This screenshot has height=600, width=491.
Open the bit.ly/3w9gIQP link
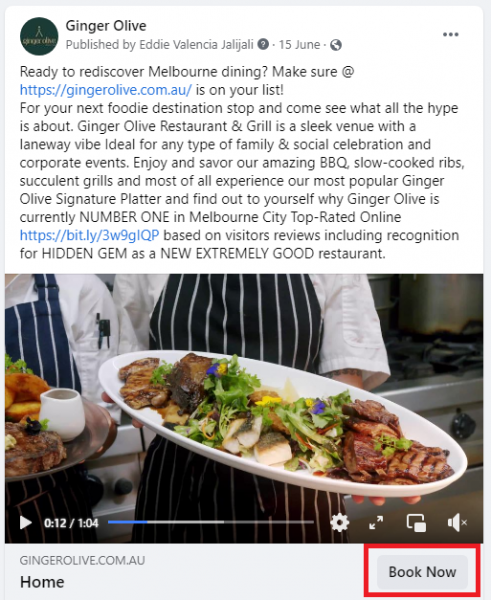click(90, 235)
